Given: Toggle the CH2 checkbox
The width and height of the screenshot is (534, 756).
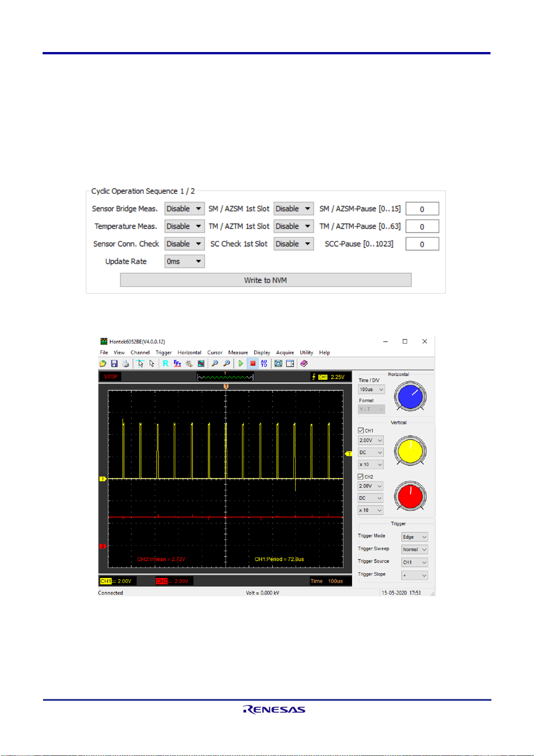Looking at the screenshot, I should tap(360, 476).
